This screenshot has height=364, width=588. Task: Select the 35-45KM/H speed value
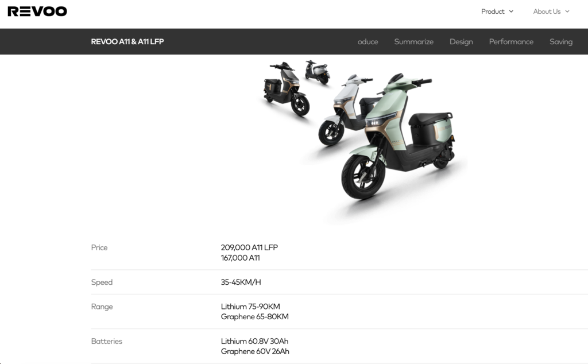[241, 282]
